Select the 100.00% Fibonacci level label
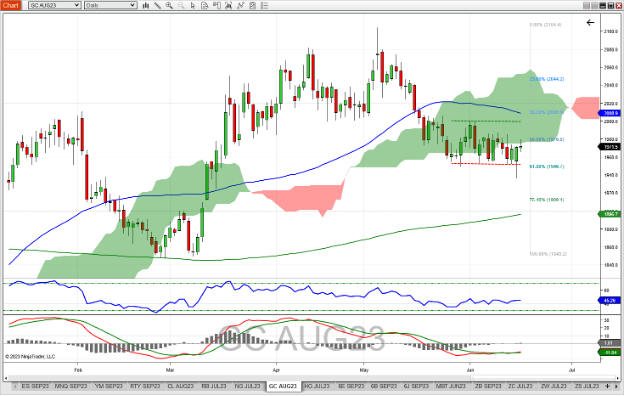 point(548,254)
